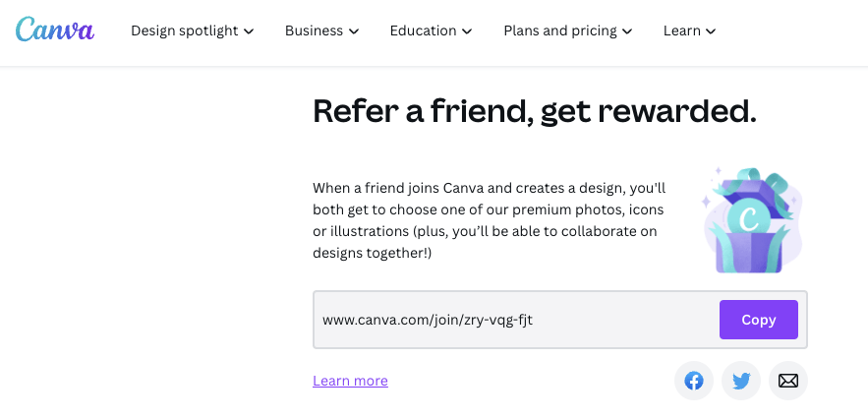868x419 pixels.
Task: Open the Plans and pricing menu label
Action: tap(560, 30)
